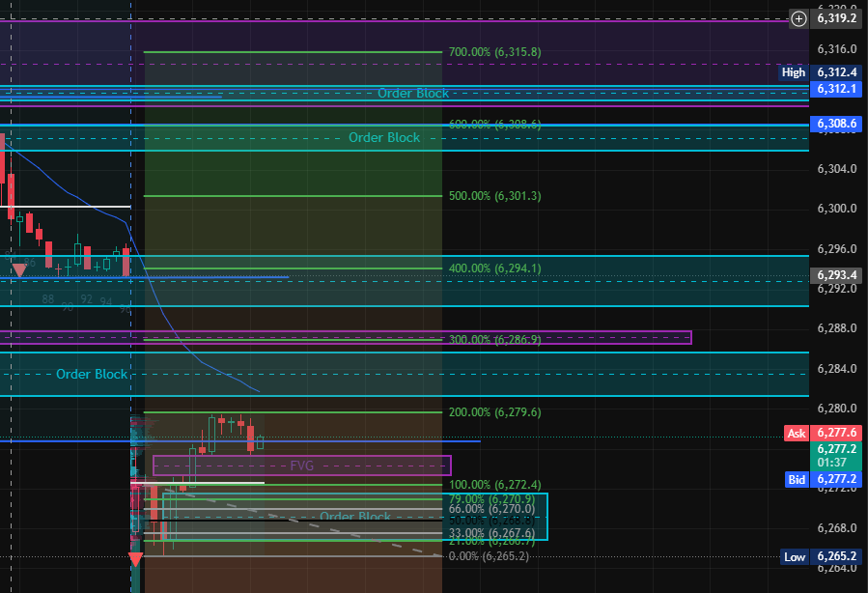Viewport: 868px width, 593px height.
Task: Select the High price label
Action: point(794,72)
